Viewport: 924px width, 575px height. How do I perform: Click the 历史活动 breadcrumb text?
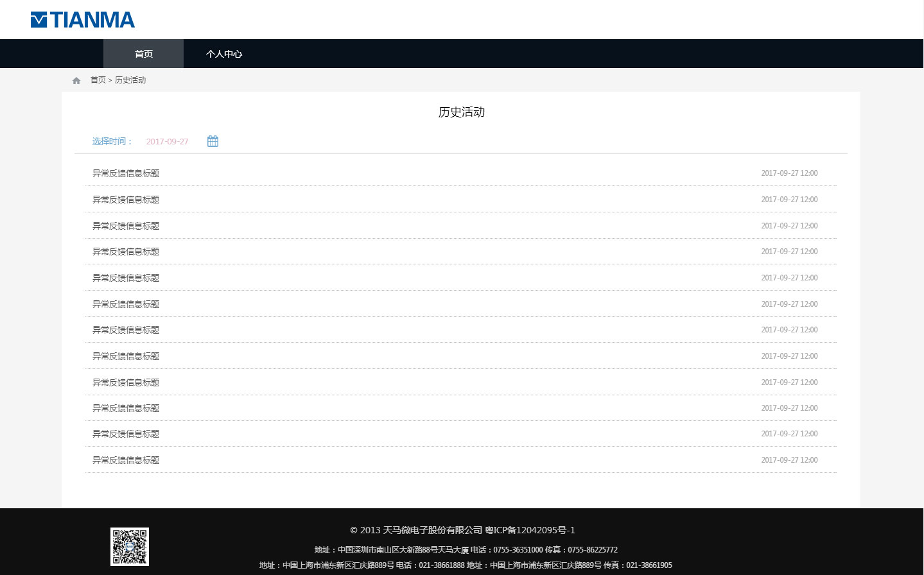[130, 80]
